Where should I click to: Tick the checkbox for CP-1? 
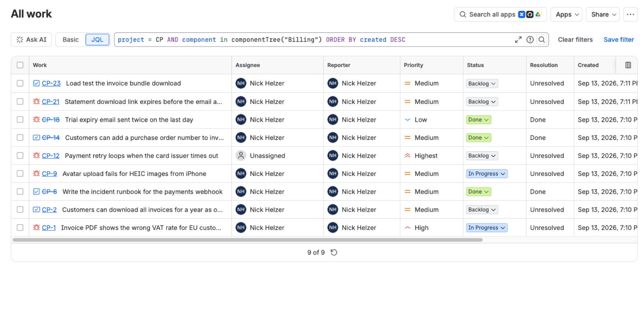20,227
